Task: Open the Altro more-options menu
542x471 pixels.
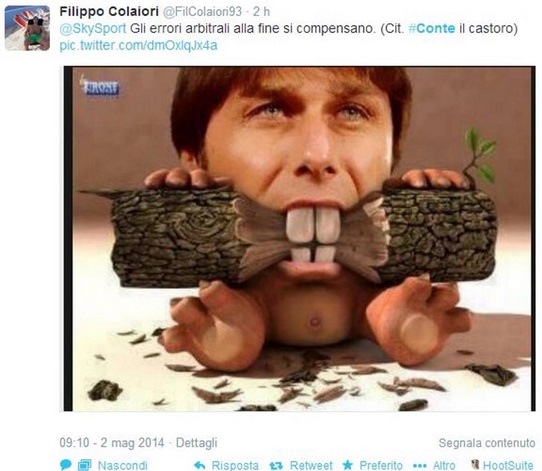Action: coord(444,465)
